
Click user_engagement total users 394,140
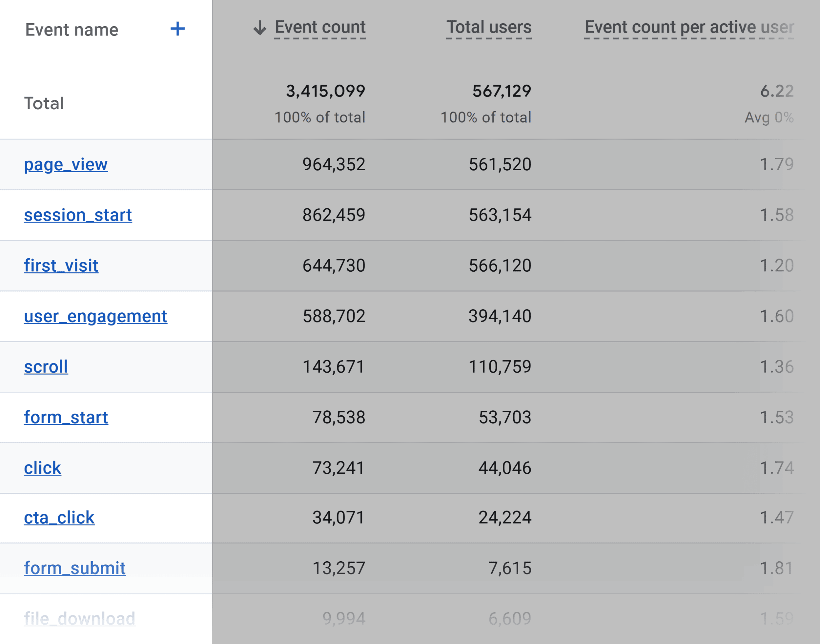pyautogui.click(x=500, y=316)
